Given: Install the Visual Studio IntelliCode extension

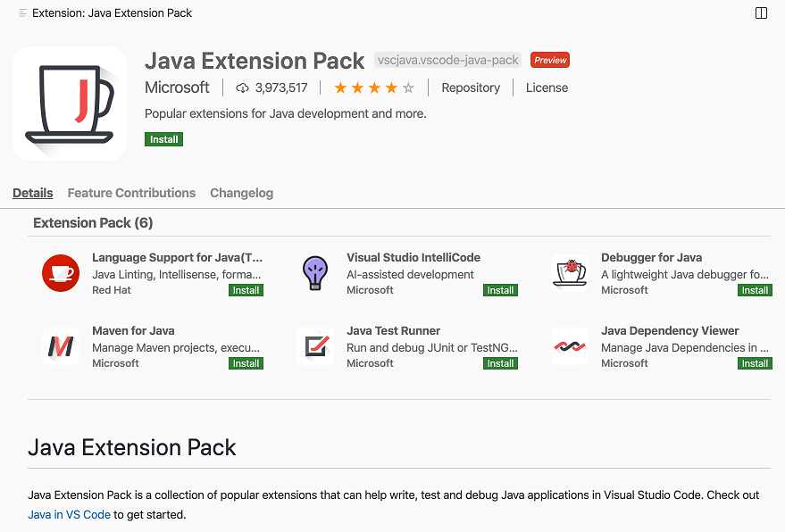Looking at the screenshot, I should (500, 290).
